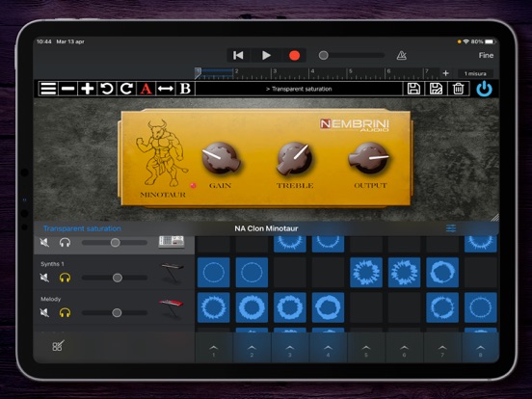Image resolution: width=532 pixels, height=399 pixels.
Task: Start recording with the red record button
Action: point(294,55)
